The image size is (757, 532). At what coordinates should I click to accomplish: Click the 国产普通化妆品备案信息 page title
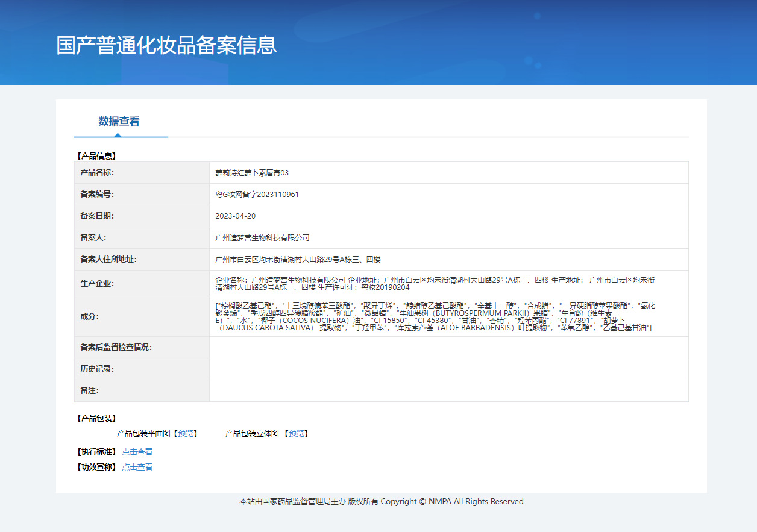click(x=166, y=45)
